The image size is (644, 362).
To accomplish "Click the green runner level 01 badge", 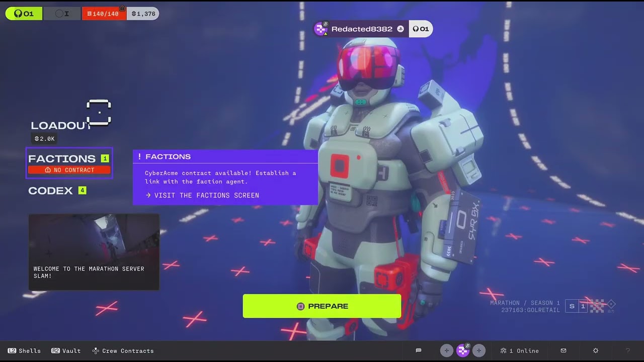I will tap(24, 14).
